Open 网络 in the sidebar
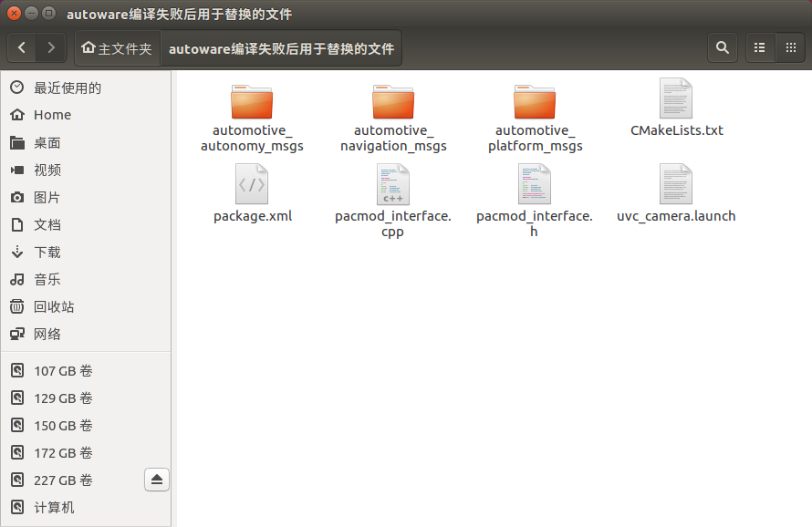Screen dimensions: 812x527 click(x=86, y=335)
